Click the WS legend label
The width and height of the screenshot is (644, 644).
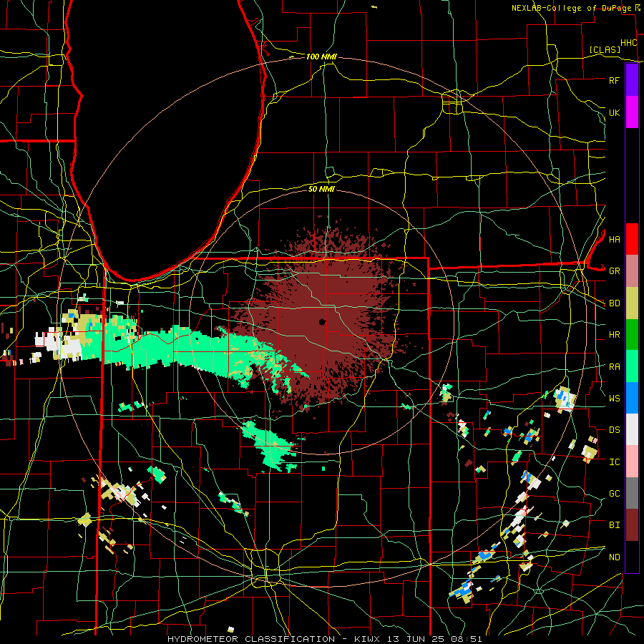[614, 399]
